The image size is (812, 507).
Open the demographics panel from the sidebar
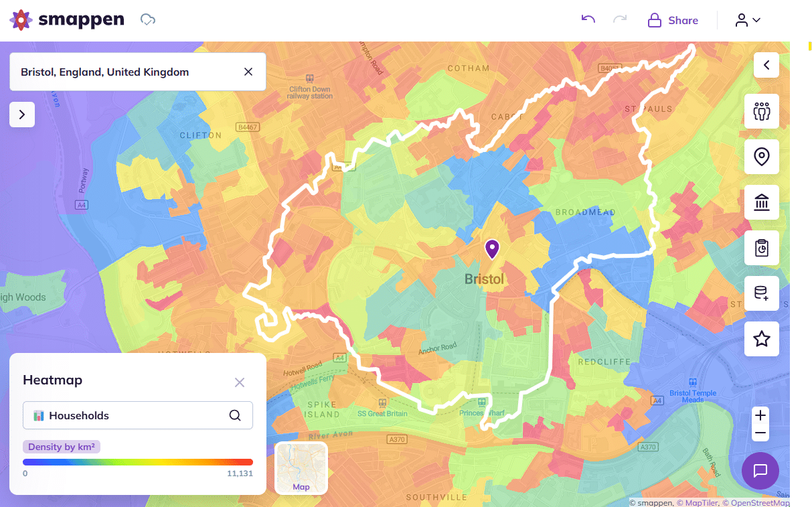tap(761, 111)
